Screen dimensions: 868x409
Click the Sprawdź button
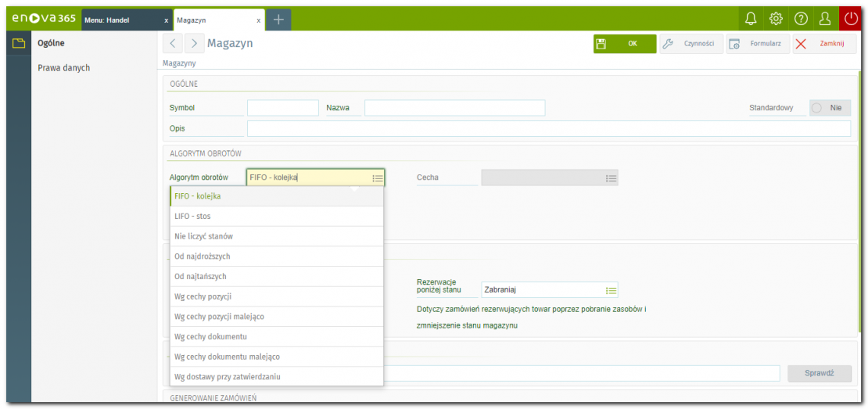(x=819, y=373)
